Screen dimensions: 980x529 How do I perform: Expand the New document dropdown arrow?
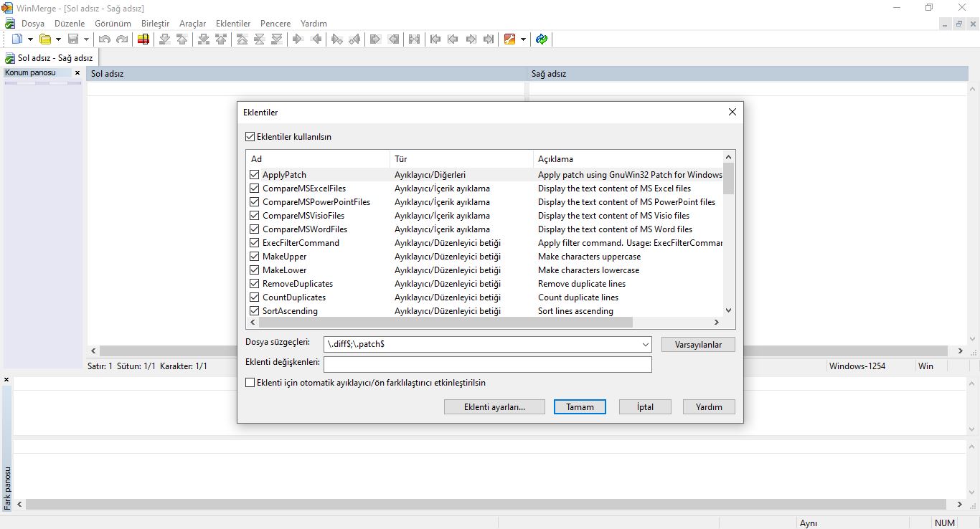pyautogui.click(x=30, y=39)
